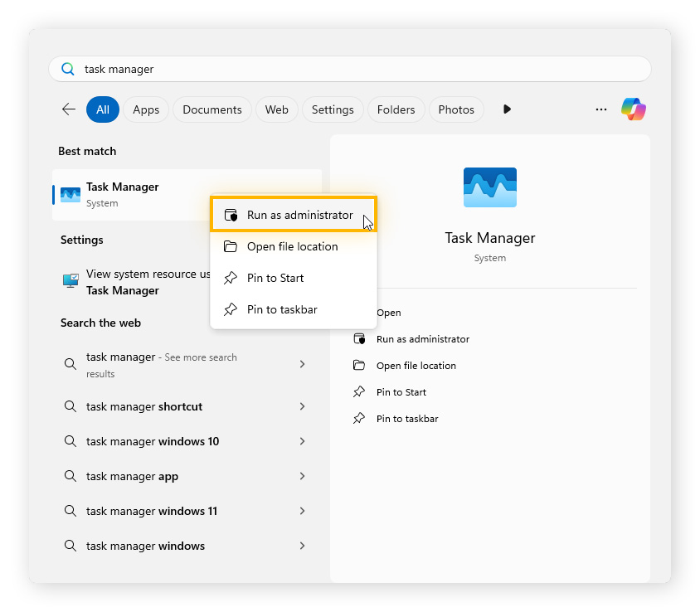Click the search magnifier icon

coord(67,69)
